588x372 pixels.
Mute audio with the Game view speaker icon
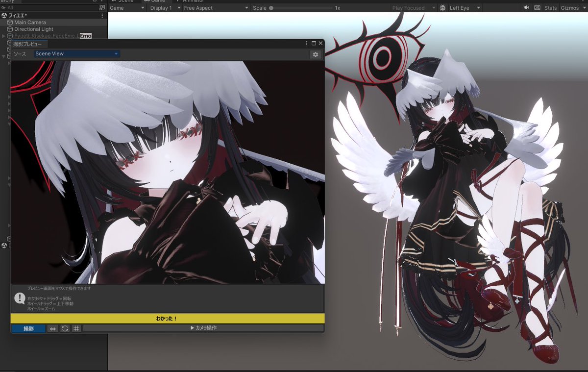(526, 8)
